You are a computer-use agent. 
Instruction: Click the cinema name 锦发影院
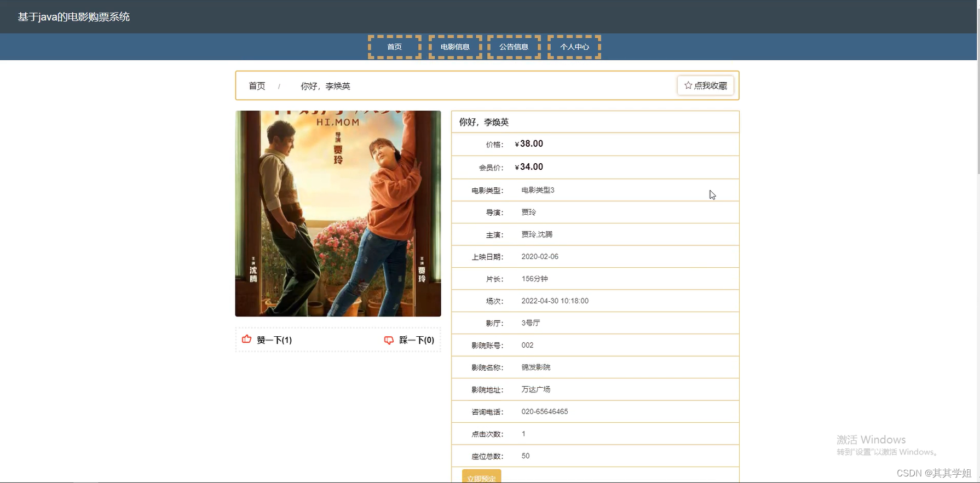click(x=536, y=367)
